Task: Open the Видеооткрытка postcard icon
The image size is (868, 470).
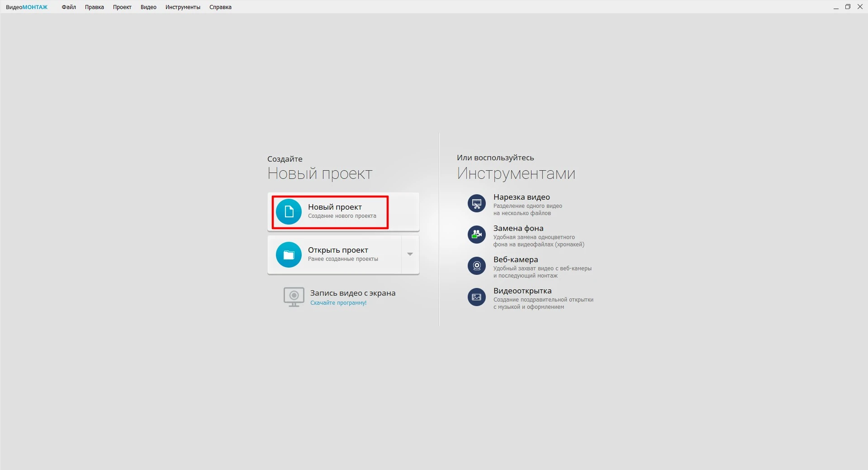Action: point(476,297)
